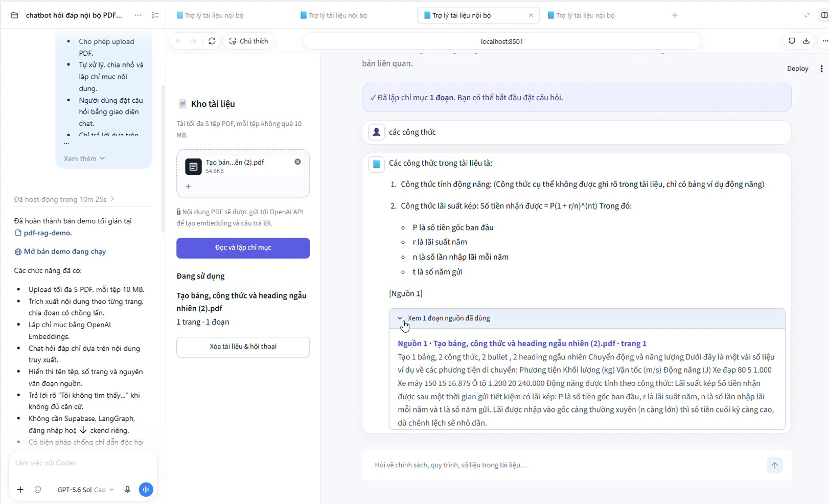The height and width of the screenshot is (504, 829).
Task: Focus the localhost:8501 address bar
Action: click(x=502, y=41)
